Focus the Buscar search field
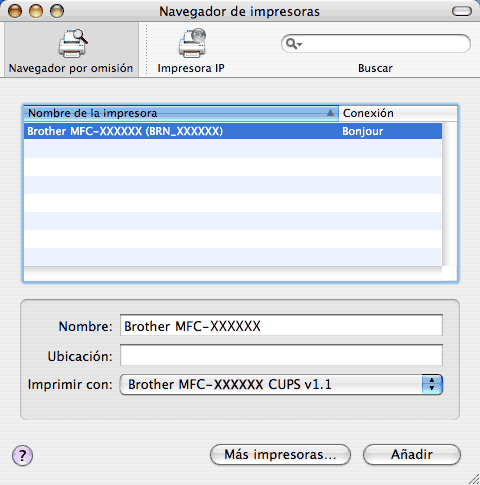 376,44
